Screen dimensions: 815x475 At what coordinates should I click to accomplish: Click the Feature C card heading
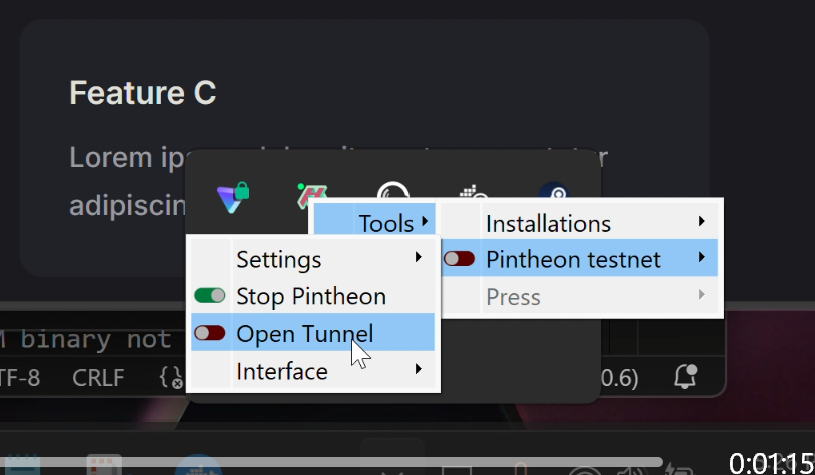coord(143,93)
